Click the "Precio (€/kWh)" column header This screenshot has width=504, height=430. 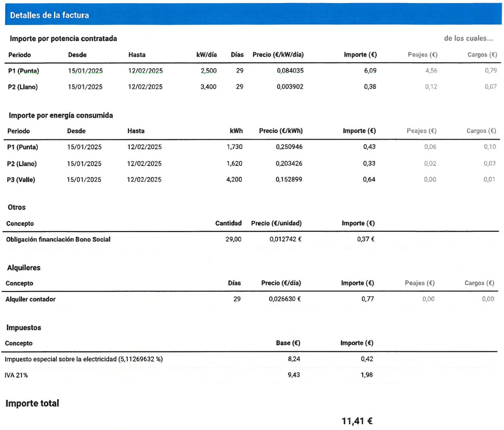coord(281,131)
